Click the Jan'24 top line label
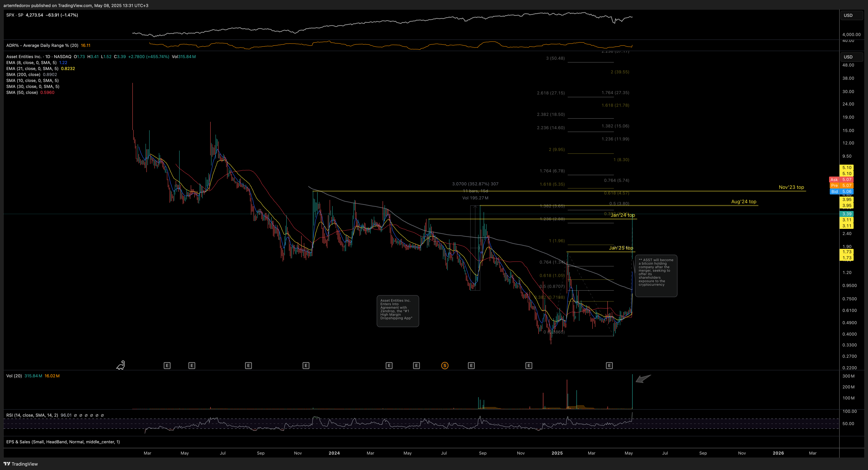The width and height of the screenshot is (868, 470). click(623, 215)
